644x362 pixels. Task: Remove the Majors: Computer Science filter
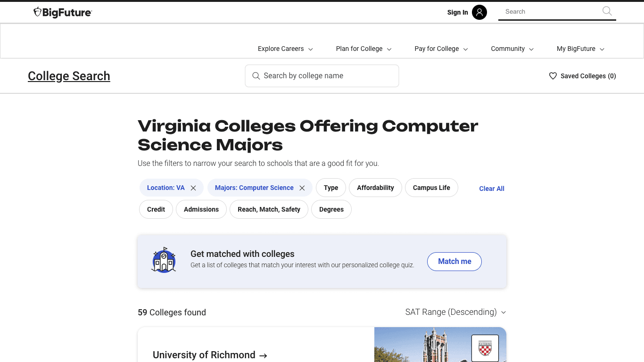302,188
